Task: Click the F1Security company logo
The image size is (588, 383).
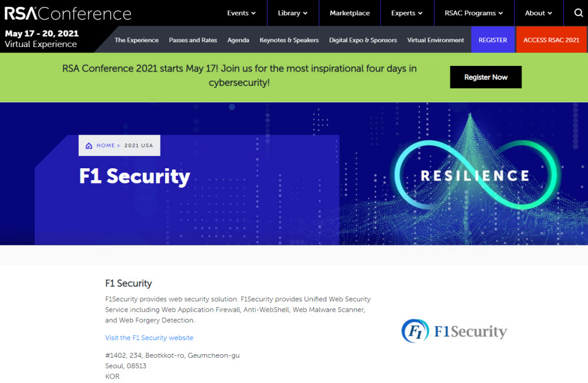Action: [x=454, y=331]
